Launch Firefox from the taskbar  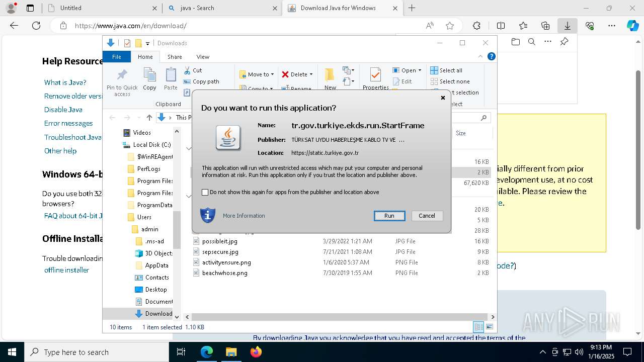tap(256, 352)
